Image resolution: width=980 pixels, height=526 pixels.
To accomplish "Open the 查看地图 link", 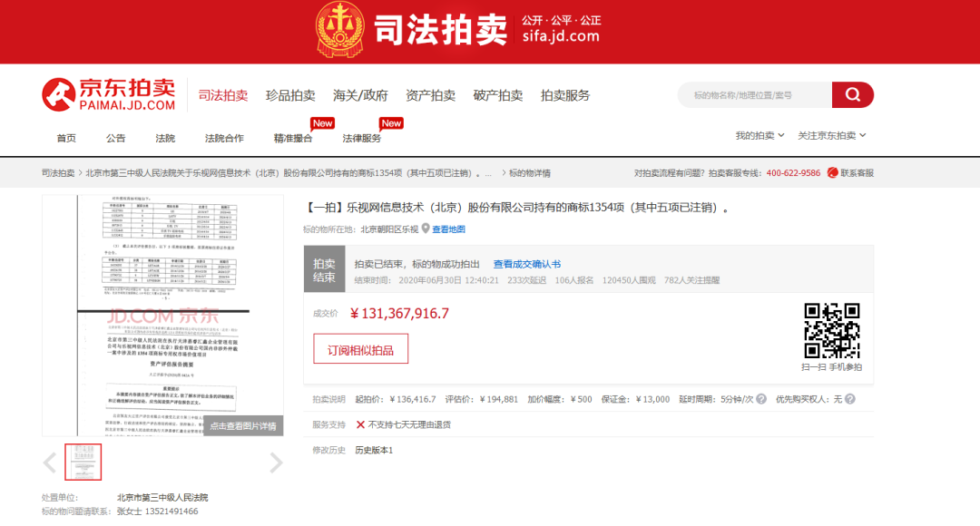I will tap(449, 229).
